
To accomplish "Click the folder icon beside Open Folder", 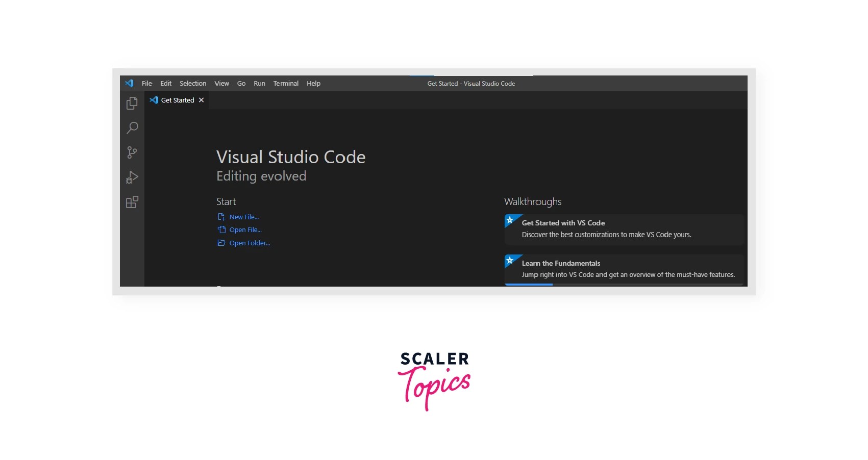I will (x=221, y=243).
